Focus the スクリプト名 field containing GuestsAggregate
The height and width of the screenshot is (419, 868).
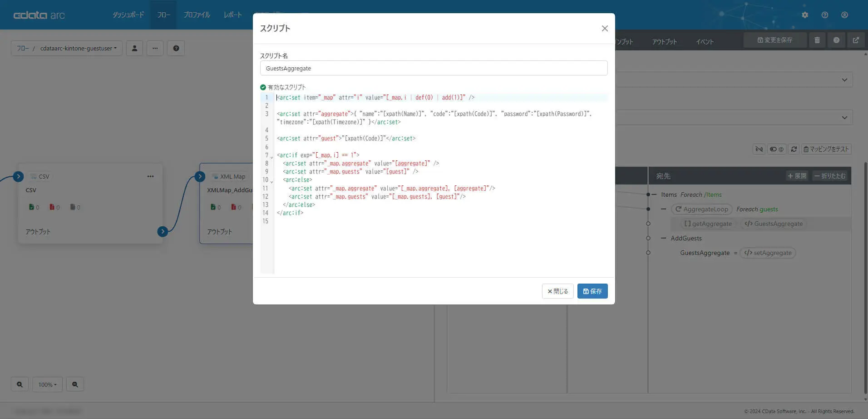434,68
